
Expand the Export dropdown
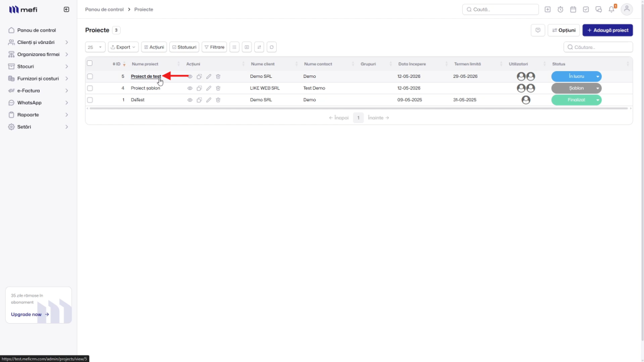pos(123,47)
